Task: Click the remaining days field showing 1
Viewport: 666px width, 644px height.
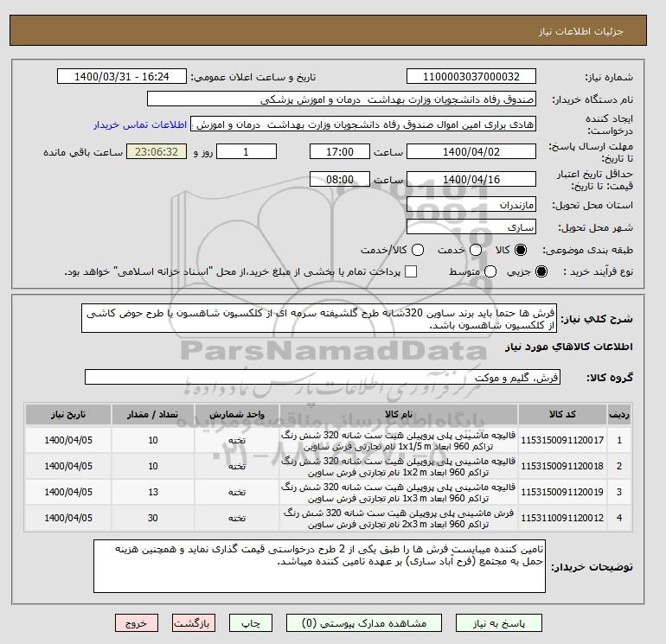Action: click(x=247, y=151)
